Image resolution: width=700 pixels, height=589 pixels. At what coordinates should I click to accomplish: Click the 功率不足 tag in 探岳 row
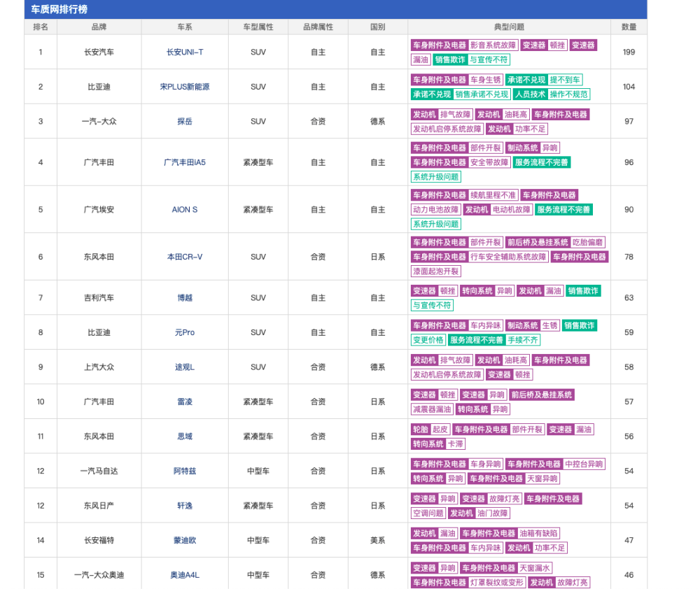[531, 129]
